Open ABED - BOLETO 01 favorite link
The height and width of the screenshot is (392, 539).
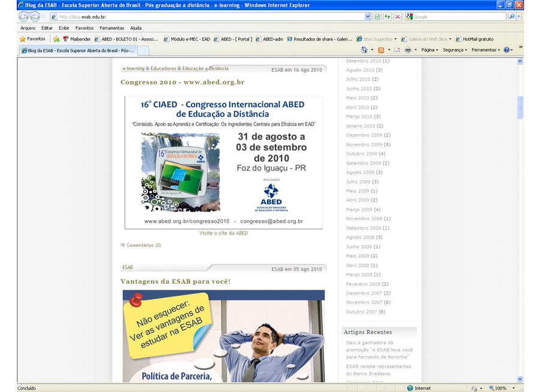(126, 39)
